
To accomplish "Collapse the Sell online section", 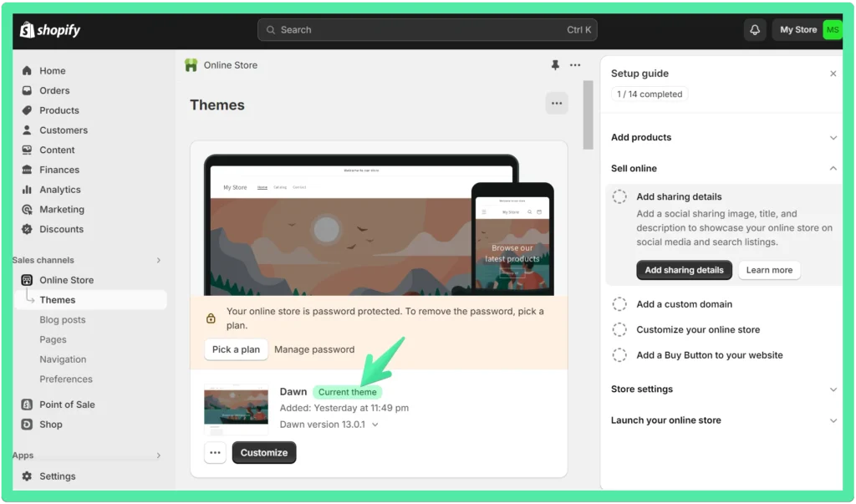I will 833,168.
